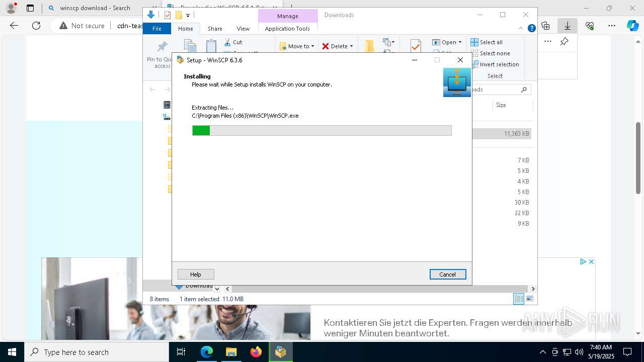Click the Explorer search box
The width and height of the screenshot is (644, 362).
pyautogui.click(x=501, y=89)
